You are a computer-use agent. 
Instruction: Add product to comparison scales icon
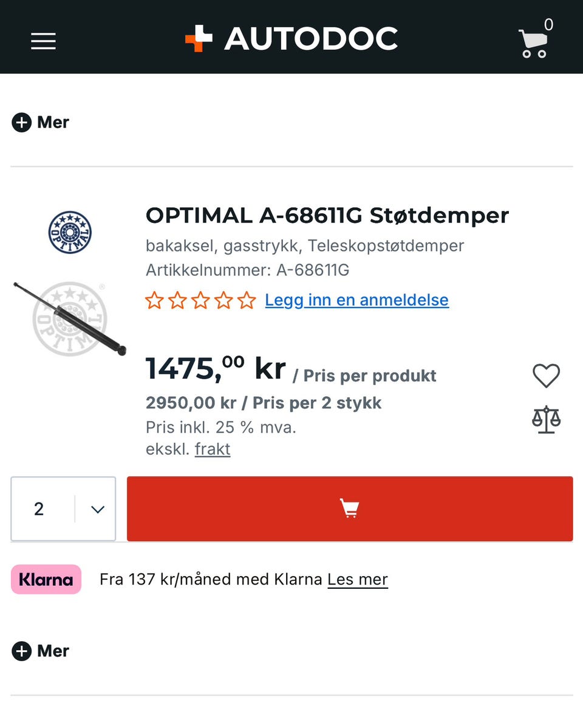(x=546, y=420)
